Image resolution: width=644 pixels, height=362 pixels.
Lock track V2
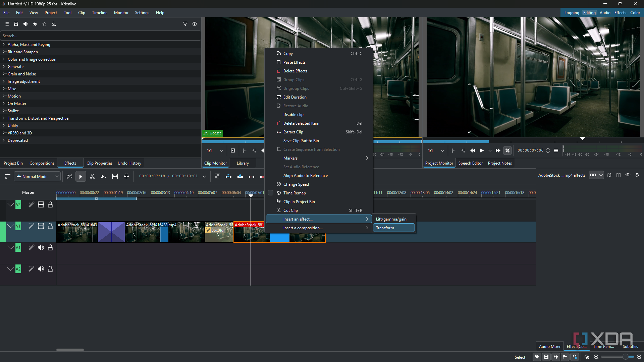50,205
